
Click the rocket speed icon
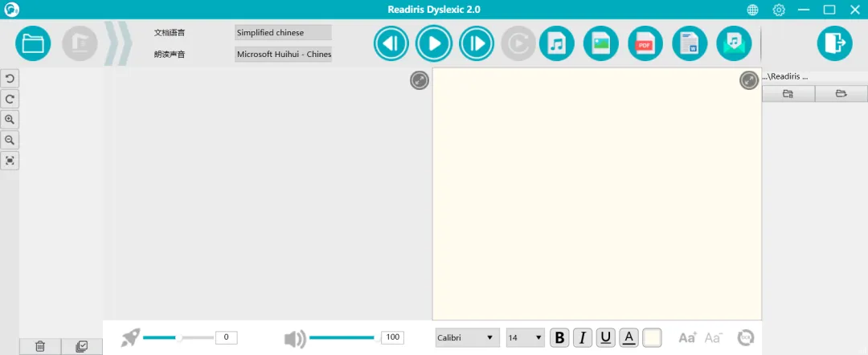(131, 337)
